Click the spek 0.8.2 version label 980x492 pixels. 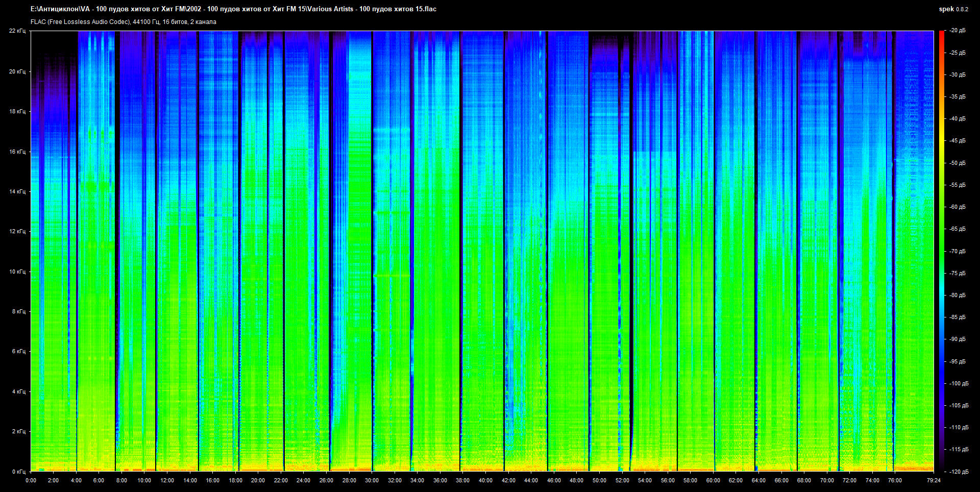[953, 9]
